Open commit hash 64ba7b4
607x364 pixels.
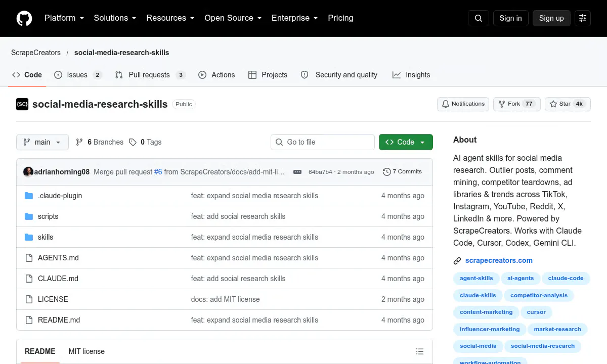point(320,172)
